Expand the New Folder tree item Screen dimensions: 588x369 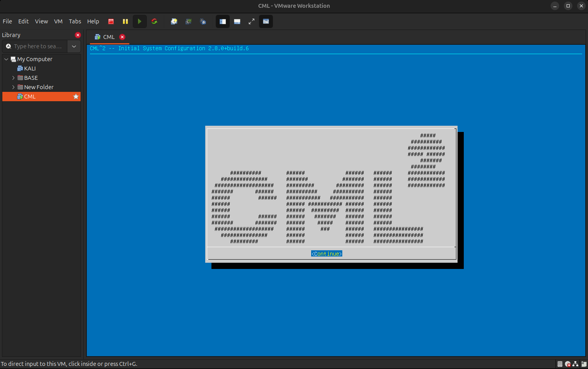coord(13,87)
